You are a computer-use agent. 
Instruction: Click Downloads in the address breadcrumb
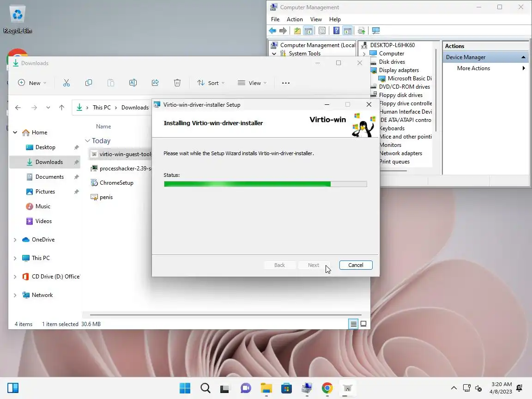(x=135, y=108)
